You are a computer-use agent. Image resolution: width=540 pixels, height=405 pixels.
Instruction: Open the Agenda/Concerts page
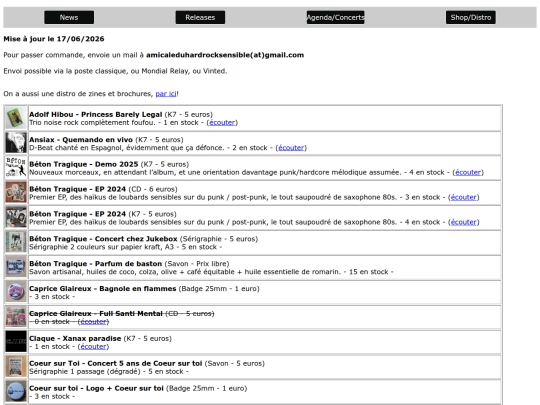[x=335, y=17]
